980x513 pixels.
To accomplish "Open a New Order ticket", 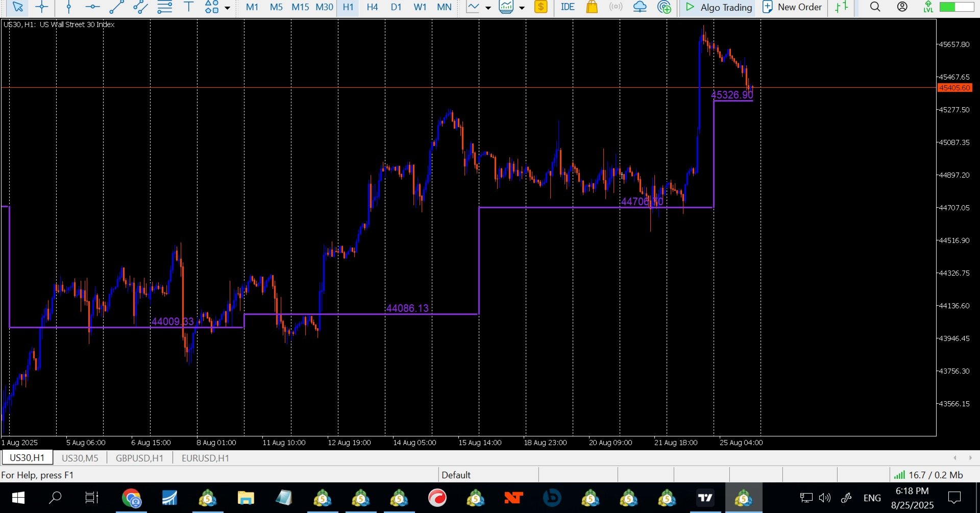I will tap(792, 7).
